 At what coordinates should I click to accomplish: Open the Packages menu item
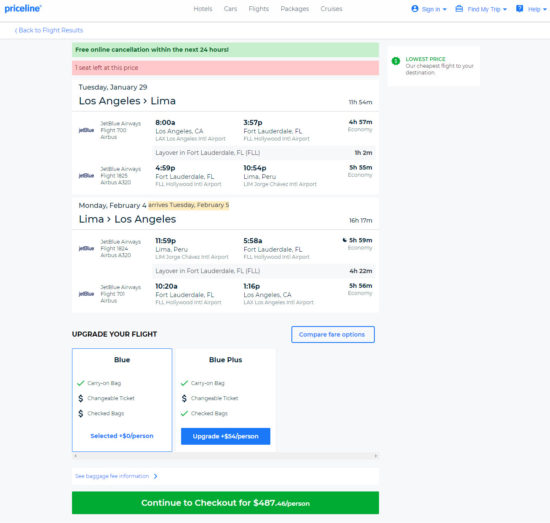point(295,9)
